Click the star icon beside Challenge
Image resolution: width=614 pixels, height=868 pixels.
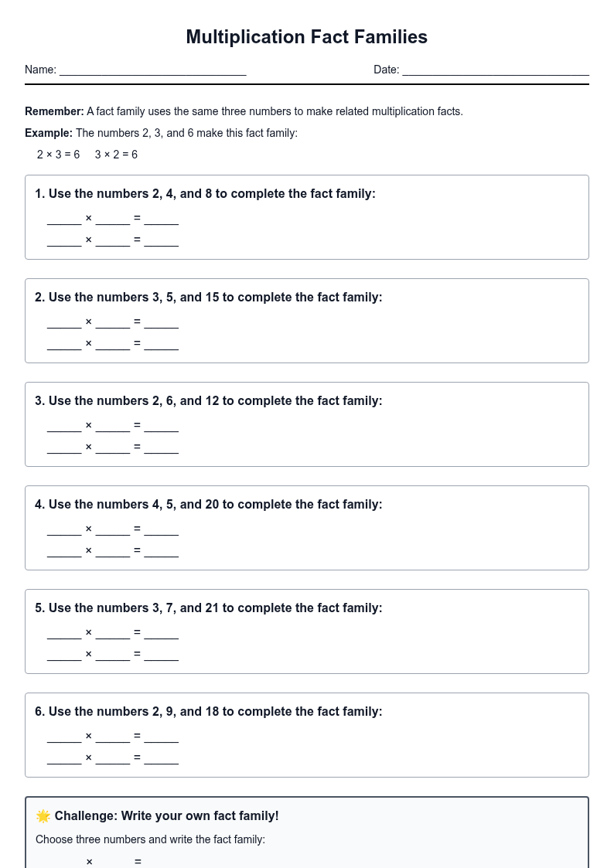pyautogui.click(x=43, y=816)
